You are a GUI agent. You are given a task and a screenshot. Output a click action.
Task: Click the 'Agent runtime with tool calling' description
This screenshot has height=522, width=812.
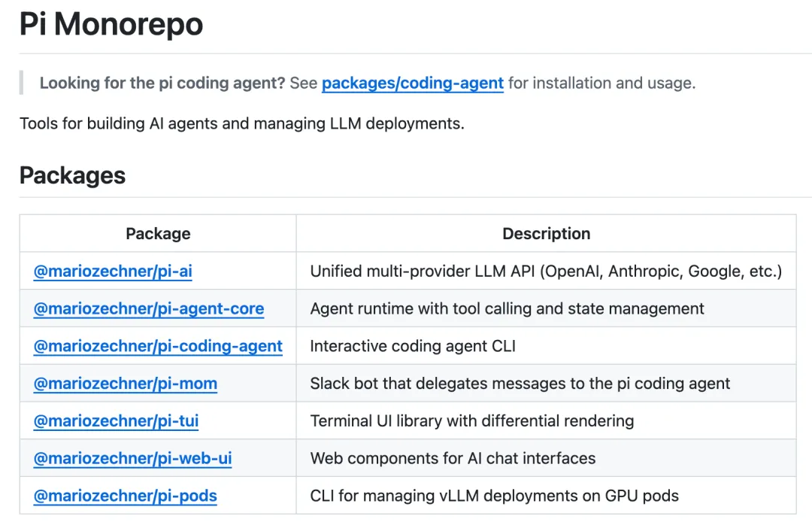point(507,308)
